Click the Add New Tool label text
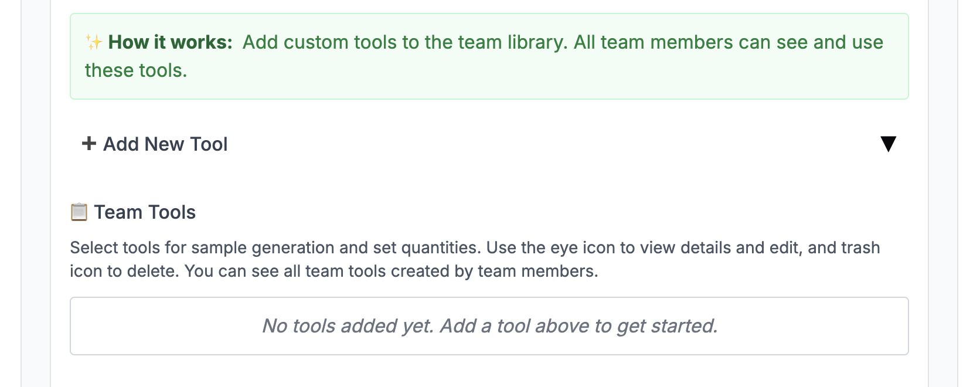 165,144
